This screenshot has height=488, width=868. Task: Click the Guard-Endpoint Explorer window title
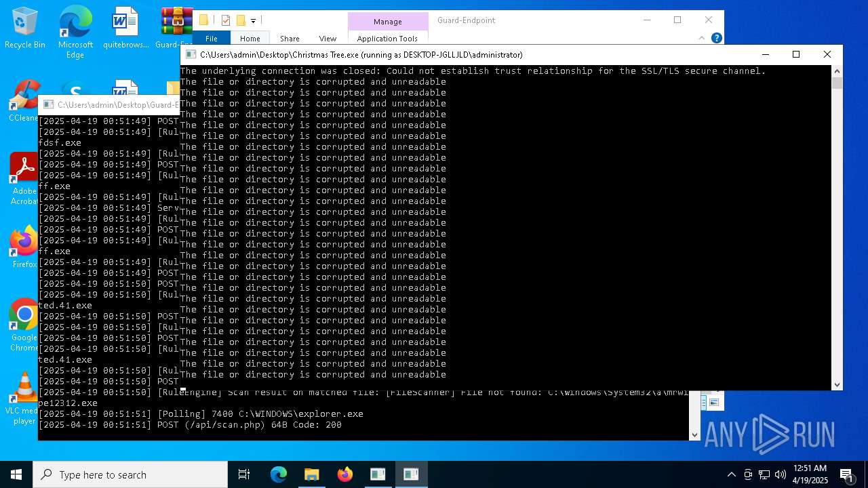tap(467, 20)
